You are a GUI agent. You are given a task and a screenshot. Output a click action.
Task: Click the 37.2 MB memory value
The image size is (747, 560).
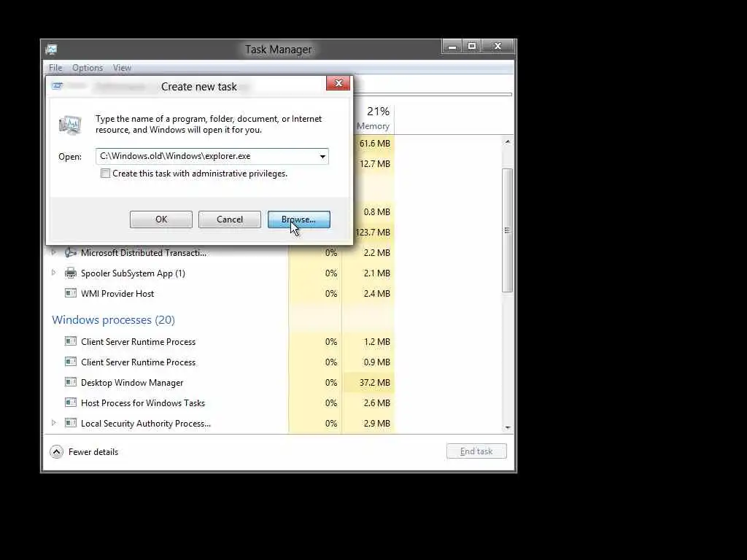click(374, 382)
